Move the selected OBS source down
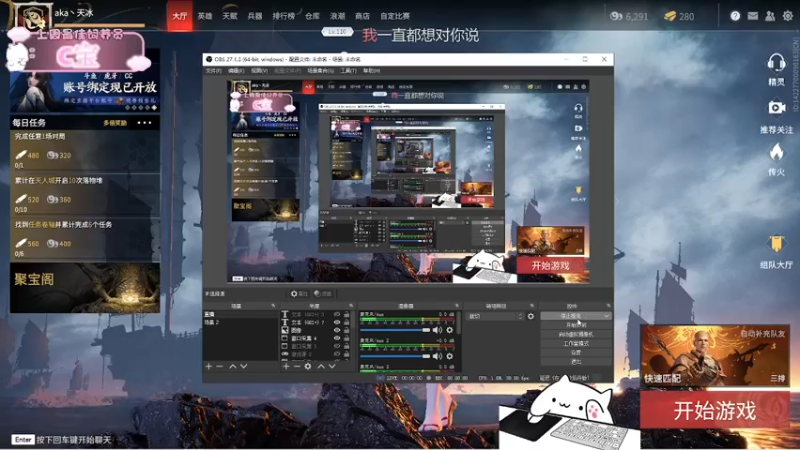The height and width of the screenshot is (450, 800). [332, 366]
